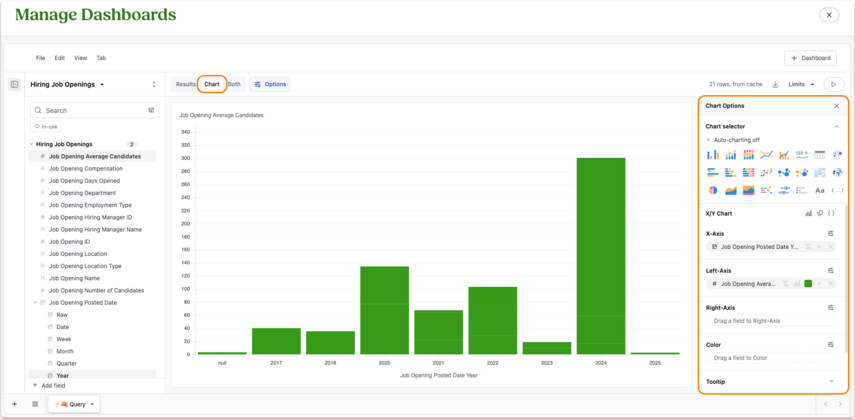Select the pie chart type icon
Image resolution: width=855 pixels, height=419 pixels.
(713, 190)
